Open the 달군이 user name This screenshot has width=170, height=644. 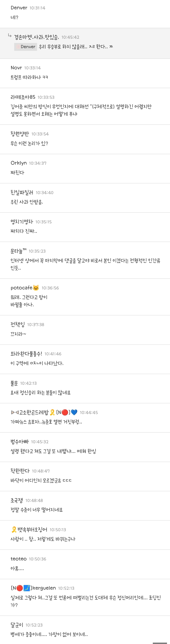[17, 625]
